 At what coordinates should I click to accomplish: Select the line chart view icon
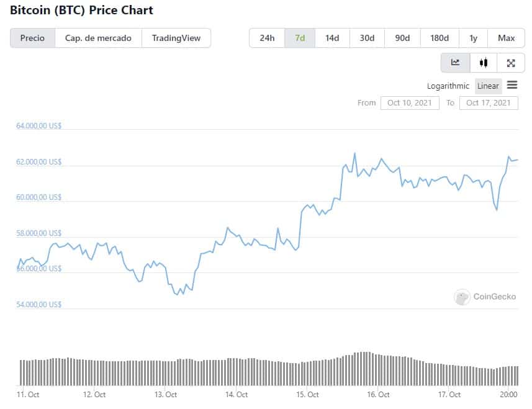pyautogui.click(x=455, y=63)
